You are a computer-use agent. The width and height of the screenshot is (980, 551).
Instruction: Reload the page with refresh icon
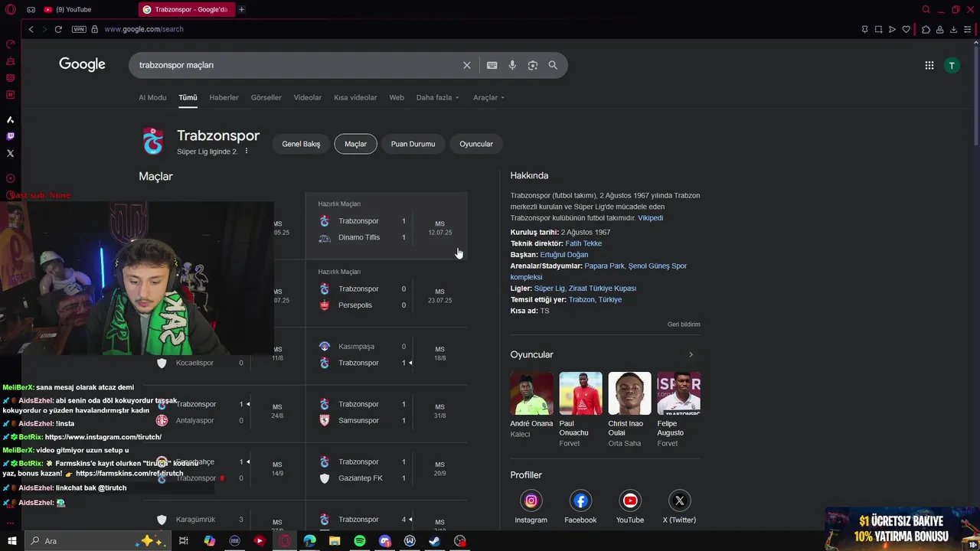tap(58, 29)
